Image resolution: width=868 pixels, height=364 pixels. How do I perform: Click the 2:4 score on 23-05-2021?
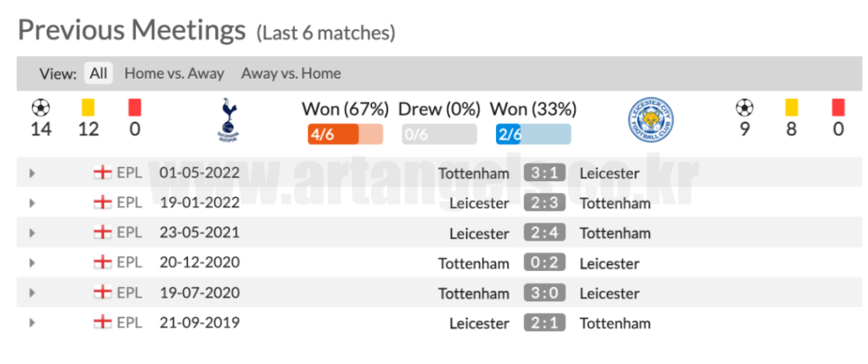(x=544, y=233)
